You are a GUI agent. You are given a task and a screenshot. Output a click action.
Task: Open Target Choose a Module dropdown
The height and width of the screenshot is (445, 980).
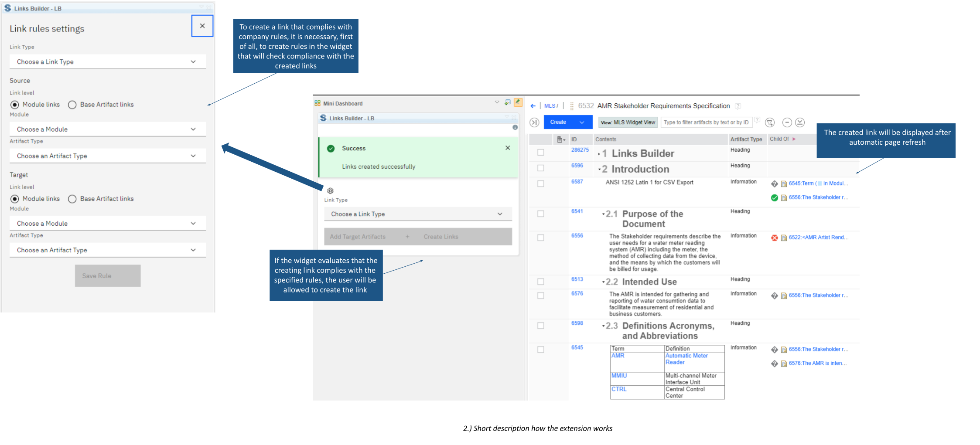[x=108, y=224]
